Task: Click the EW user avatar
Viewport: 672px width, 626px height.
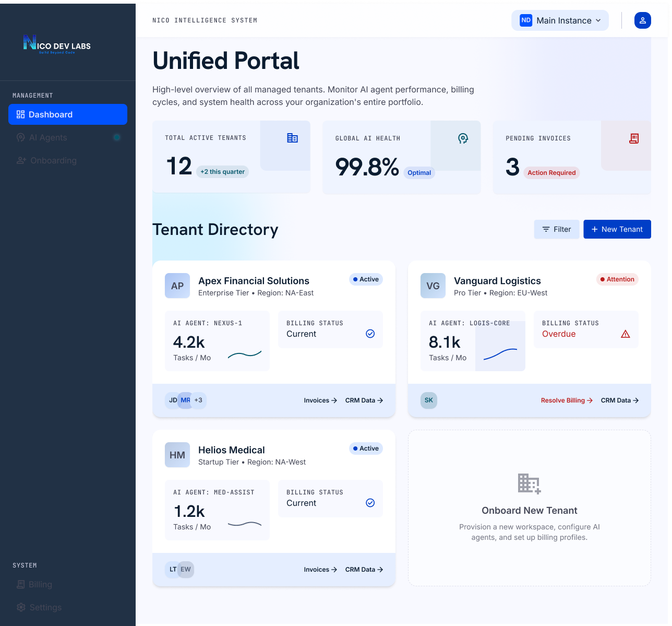Action: (186, 570)
